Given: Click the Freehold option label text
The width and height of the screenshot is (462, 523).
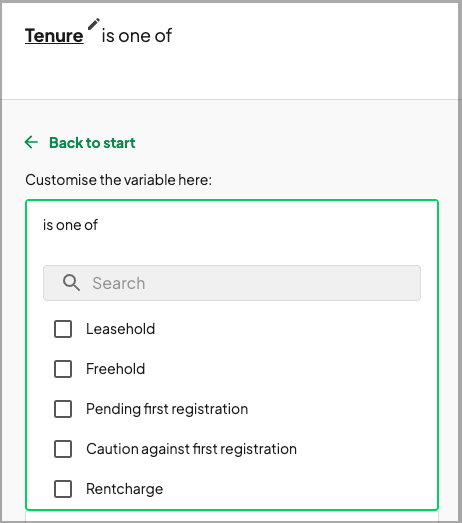Looking at the screenshot, I should [x=115, y=369].
